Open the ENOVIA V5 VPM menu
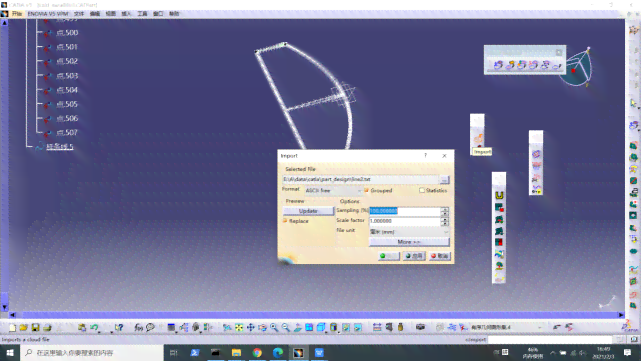The height and width of the screenshot is (361, 642). coord(48,14)
